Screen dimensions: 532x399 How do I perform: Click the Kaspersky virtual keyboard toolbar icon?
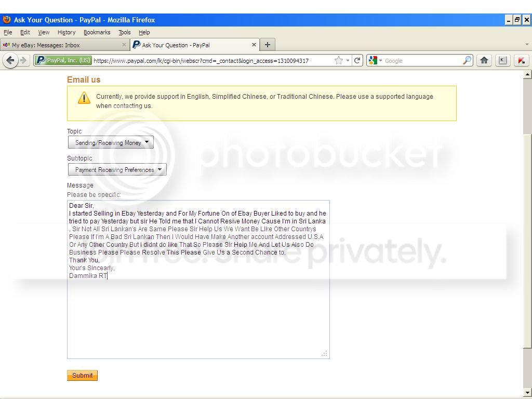pos(502,61)
